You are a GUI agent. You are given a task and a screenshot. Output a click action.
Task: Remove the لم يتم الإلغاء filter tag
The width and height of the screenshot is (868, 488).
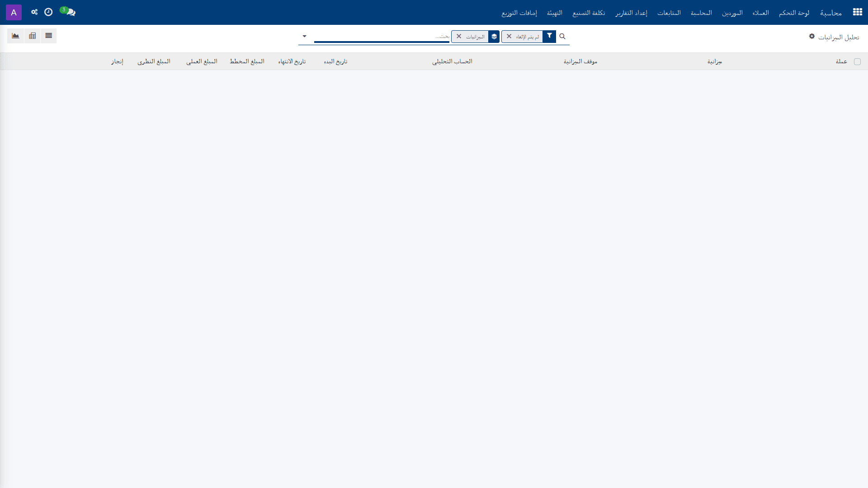[x=509, y=36]
